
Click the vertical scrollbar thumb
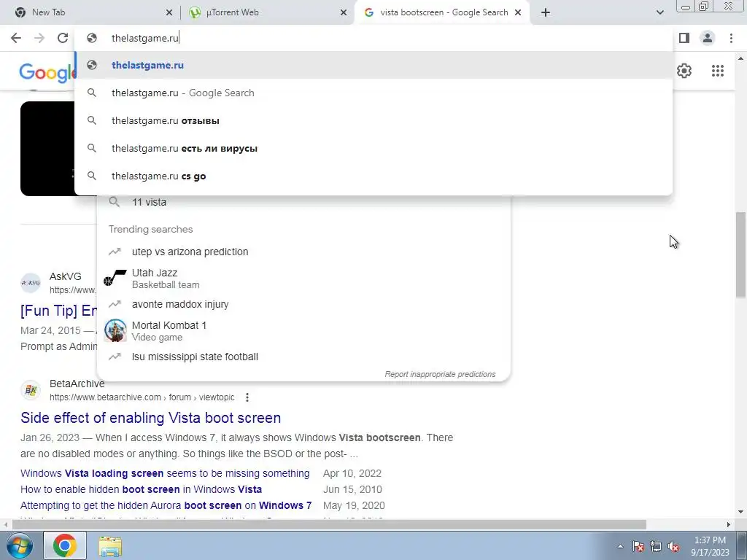pos(740,255)
